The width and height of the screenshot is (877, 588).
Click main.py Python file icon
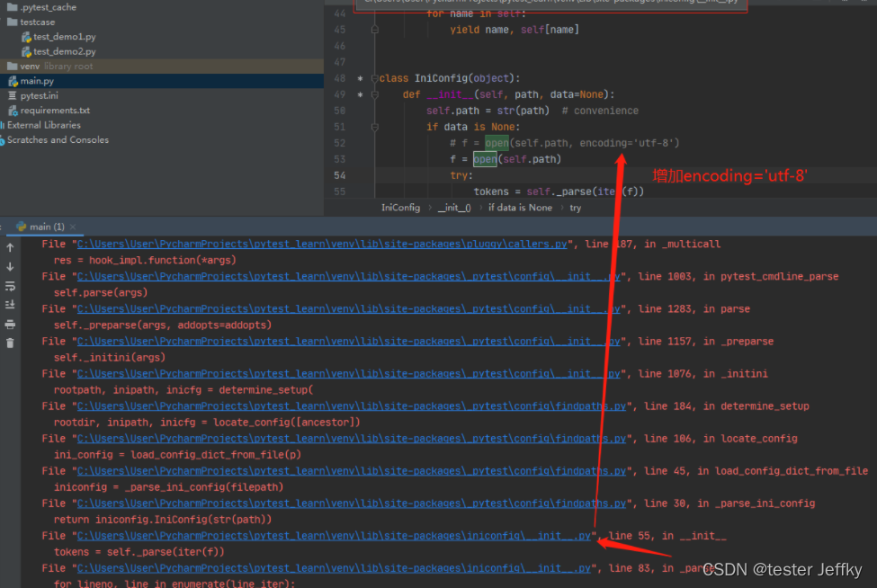coord(13,81)
